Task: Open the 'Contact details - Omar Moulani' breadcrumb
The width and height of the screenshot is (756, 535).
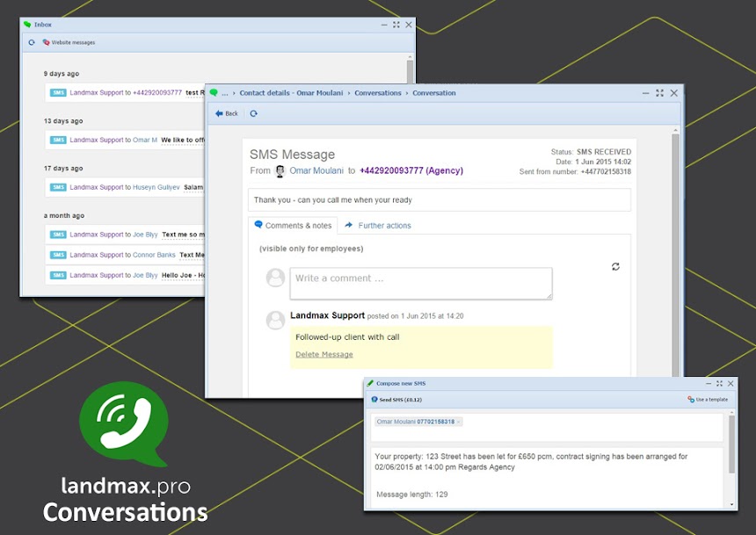Action: pos(291,93)
